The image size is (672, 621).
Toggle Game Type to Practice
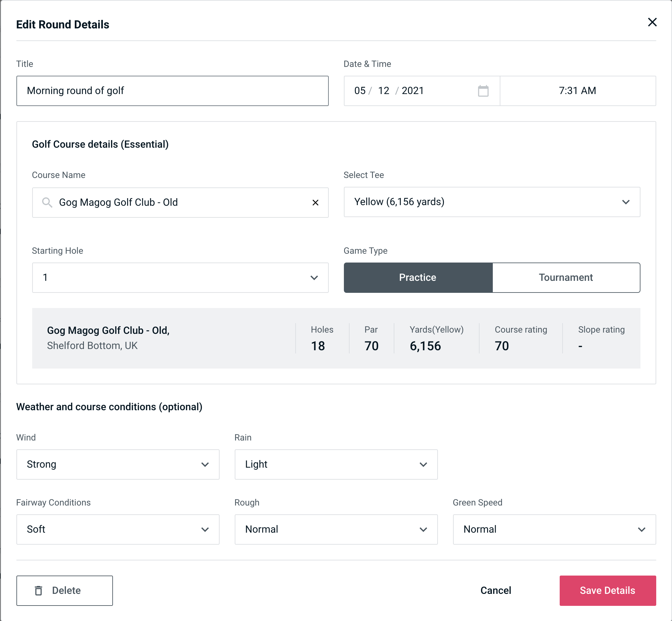417,277
